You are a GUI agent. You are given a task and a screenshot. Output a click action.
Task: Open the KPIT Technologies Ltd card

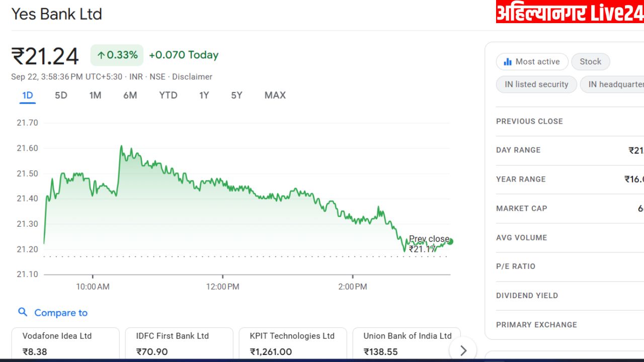(x=293, y=344)
